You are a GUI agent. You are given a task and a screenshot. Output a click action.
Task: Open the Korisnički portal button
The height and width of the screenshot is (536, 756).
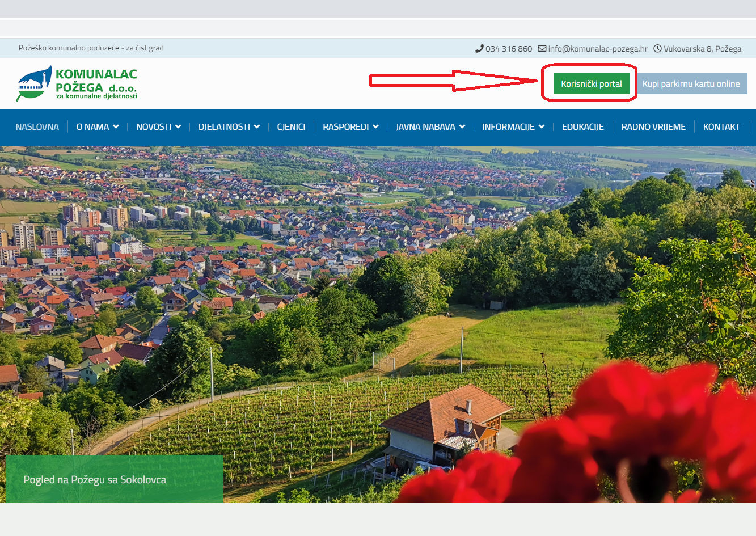click(592, 83)
